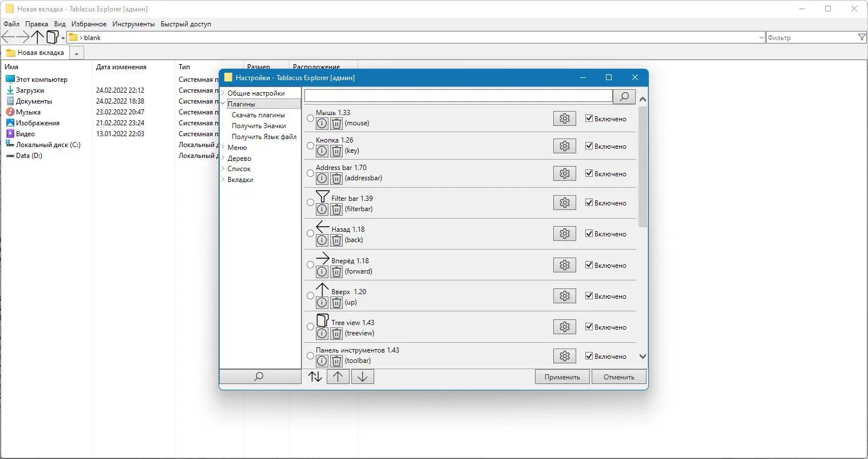868x459 pixels.
Task: Delete the Кнопка (key) plugin
Action: pyautogui.click(x=336, y=151)
